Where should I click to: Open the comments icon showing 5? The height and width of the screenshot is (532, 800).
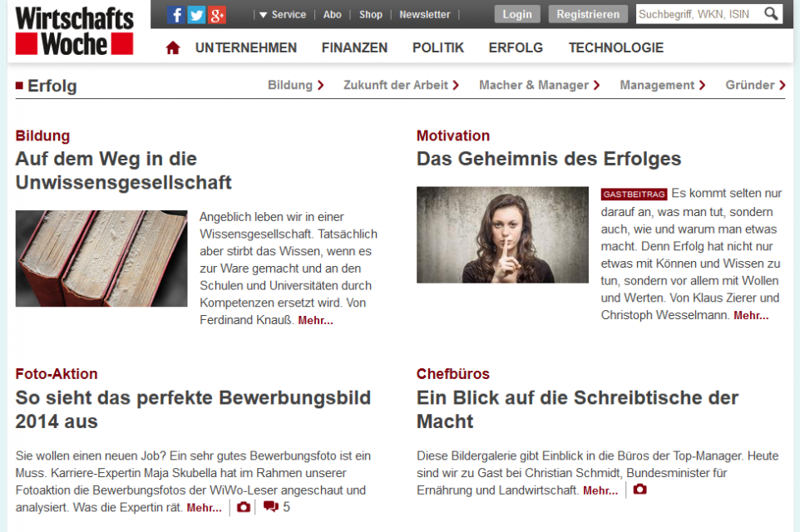[277, 506]
